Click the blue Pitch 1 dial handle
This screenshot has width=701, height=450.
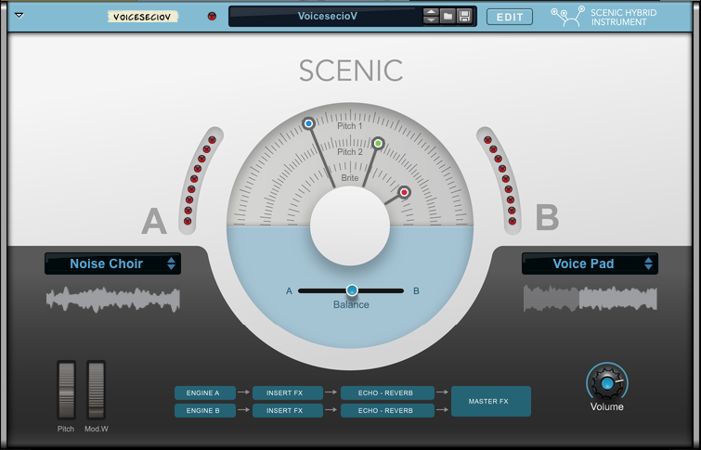pos(308,124)
